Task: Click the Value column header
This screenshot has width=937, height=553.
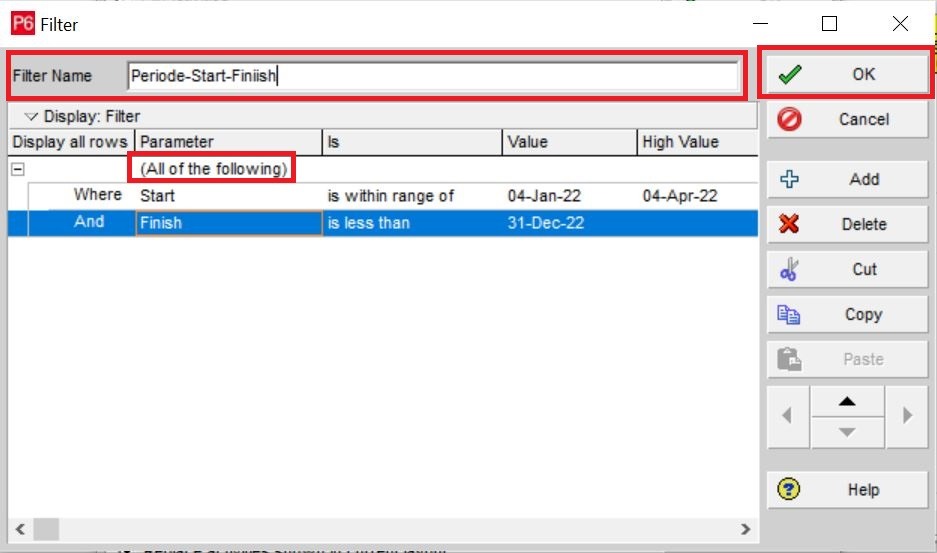Action: (569, 142)
